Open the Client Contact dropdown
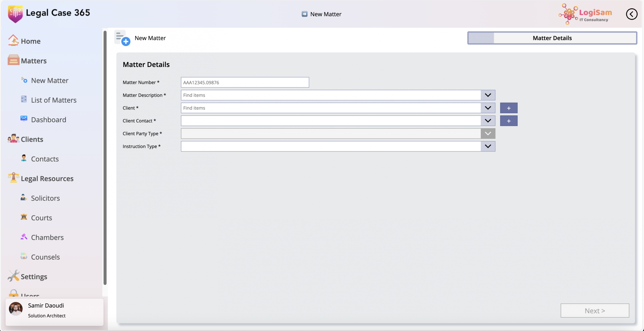644x331 pixels. 488,121
